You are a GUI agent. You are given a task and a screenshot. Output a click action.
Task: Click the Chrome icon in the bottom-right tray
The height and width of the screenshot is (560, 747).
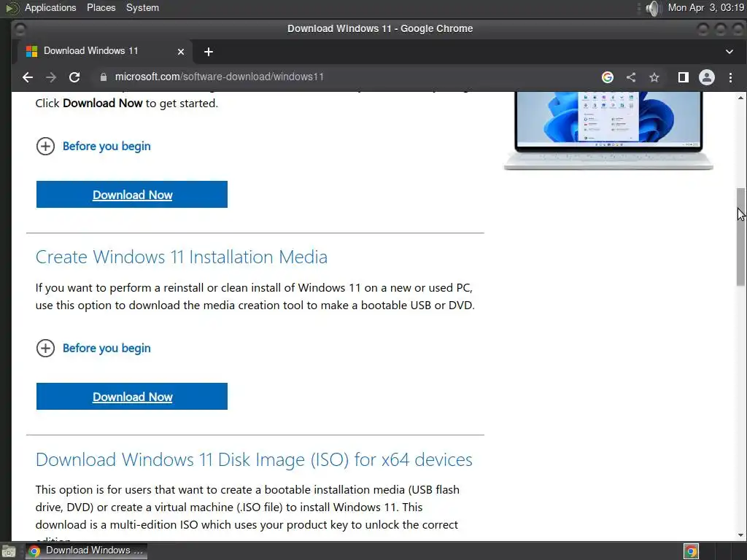pos(691,551)
